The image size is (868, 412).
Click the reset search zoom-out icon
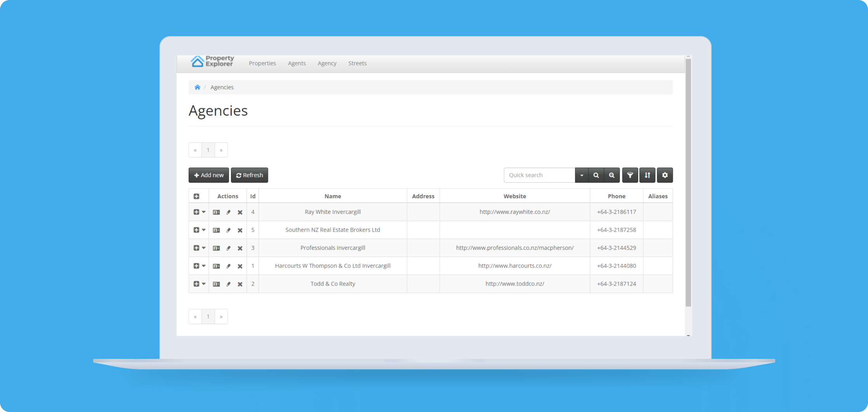pyautogui.click(x=612, y=175)
